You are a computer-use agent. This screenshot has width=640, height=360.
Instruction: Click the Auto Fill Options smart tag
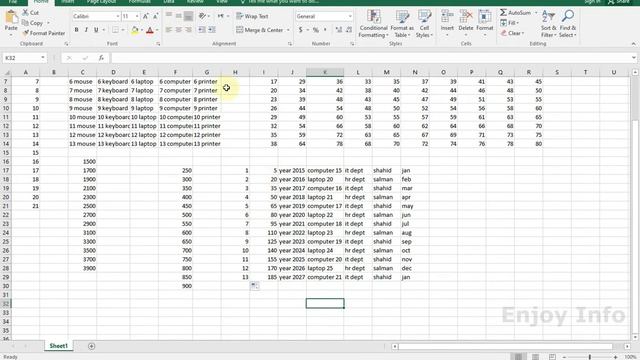click(254, 286)
